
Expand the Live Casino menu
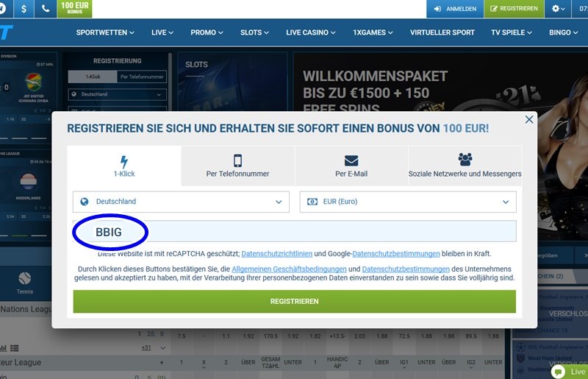(310, 32)
